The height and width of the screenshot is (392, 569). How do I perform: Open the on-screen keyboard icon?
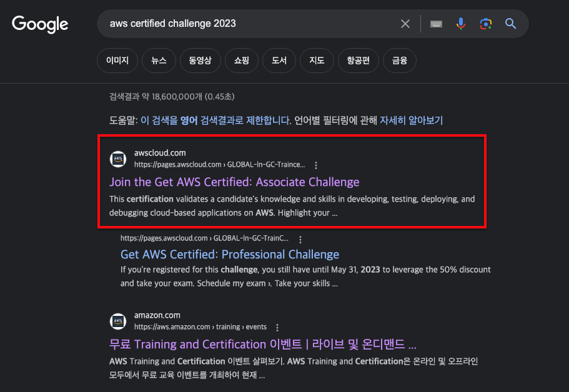[436, 24]
